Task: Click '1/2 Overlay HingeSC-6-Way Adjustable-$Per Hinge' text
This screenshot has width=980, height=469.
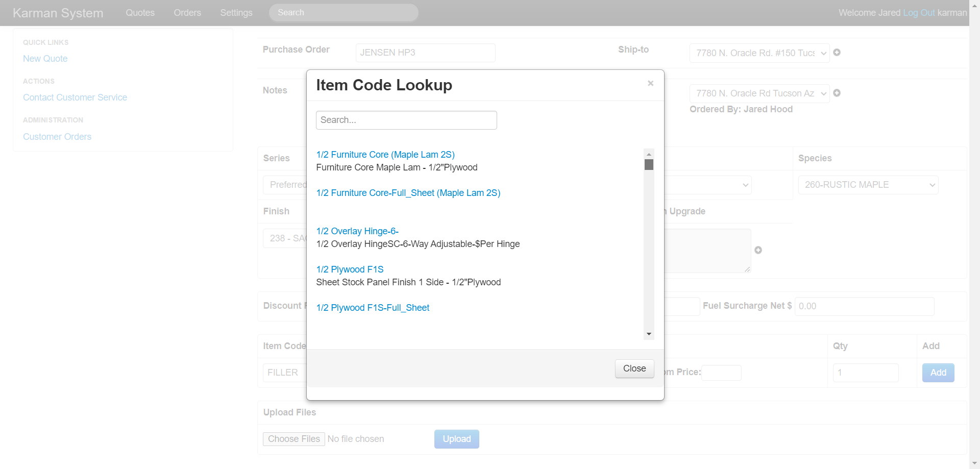Action: (418, 244)
